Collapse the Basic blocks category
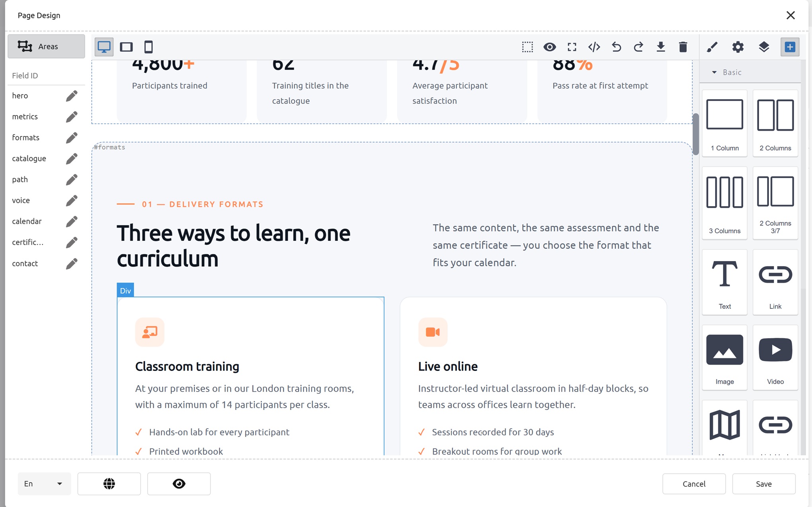The image size is (812, 507). click(x=750, y=72)
